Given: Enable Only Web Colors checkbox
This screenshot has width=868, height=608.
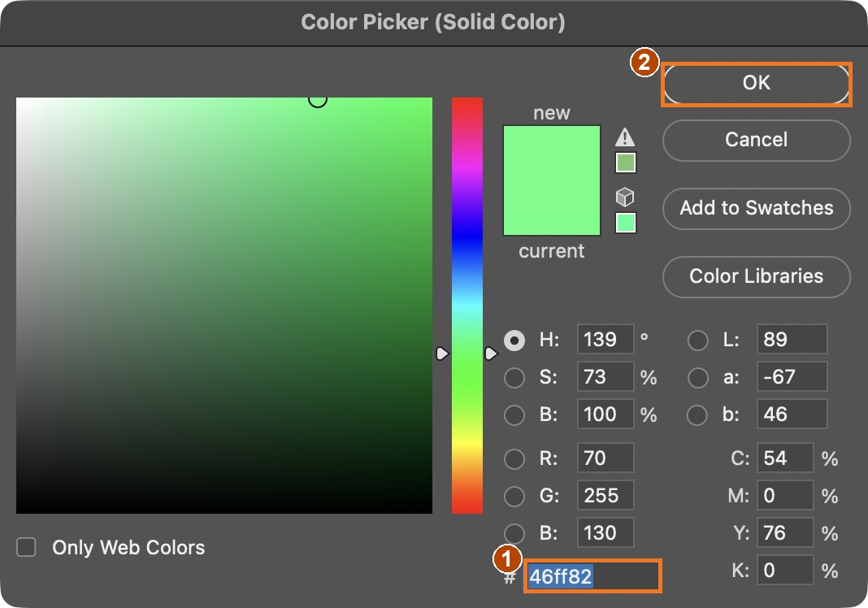Looking at the screenshot, I should [x=26, y=547].
